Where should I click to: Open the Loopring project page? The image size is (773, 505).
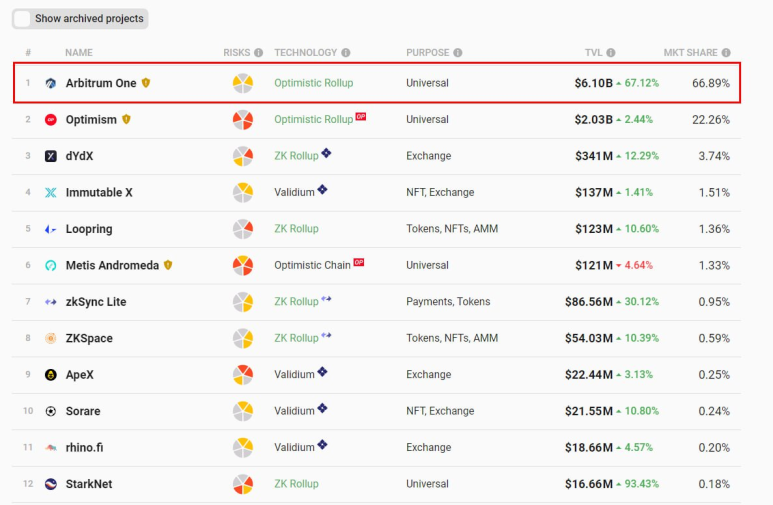pyautogui.click(x=89, y=229)
